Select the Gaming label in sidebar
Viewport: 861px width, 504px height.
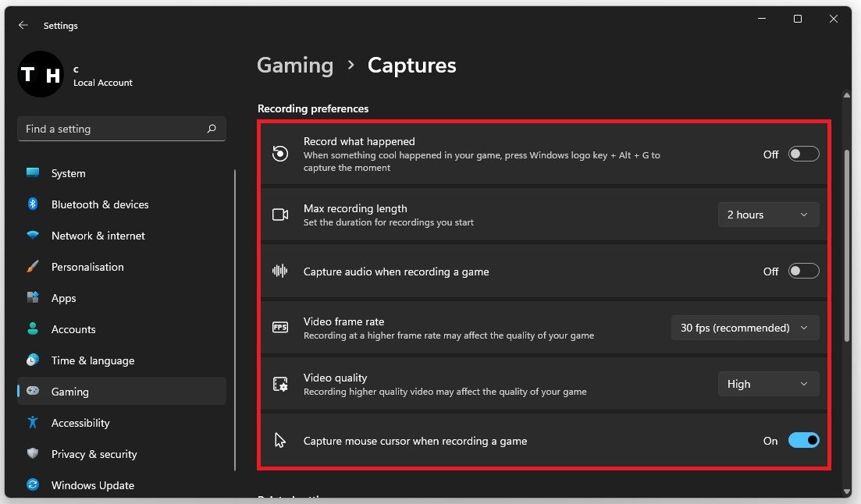point(69,392)
